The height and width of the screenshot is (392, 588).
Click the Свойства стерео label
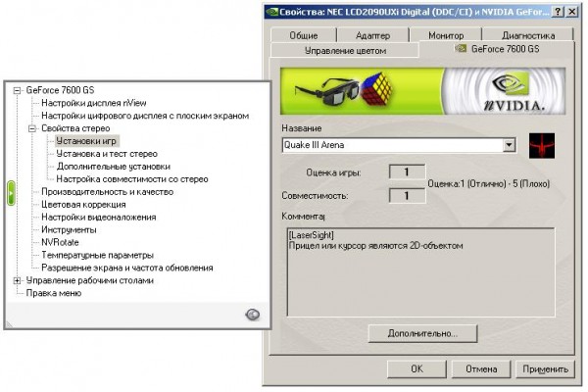tap(75, 128)
